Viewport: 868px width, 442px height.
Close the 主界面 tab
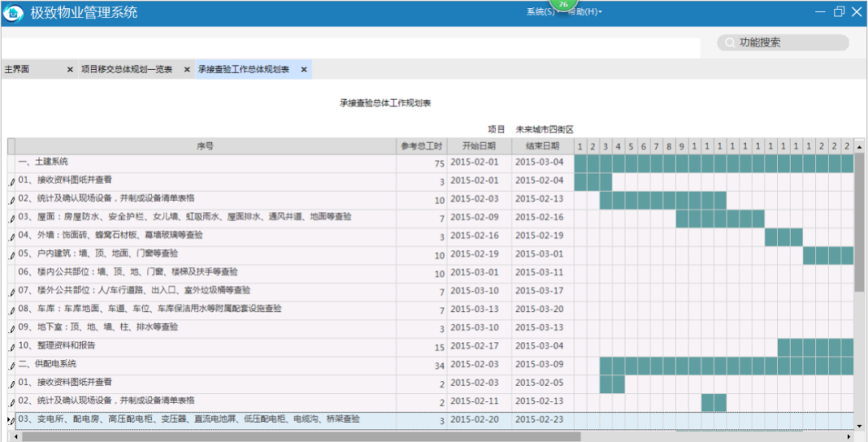(x=70, y=70)
